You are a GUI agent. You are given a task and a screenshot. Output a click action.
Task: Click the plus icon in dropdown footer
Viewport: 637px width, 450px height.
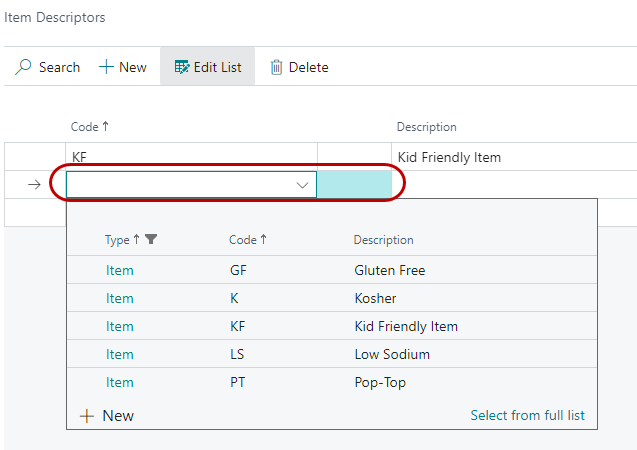87,416
